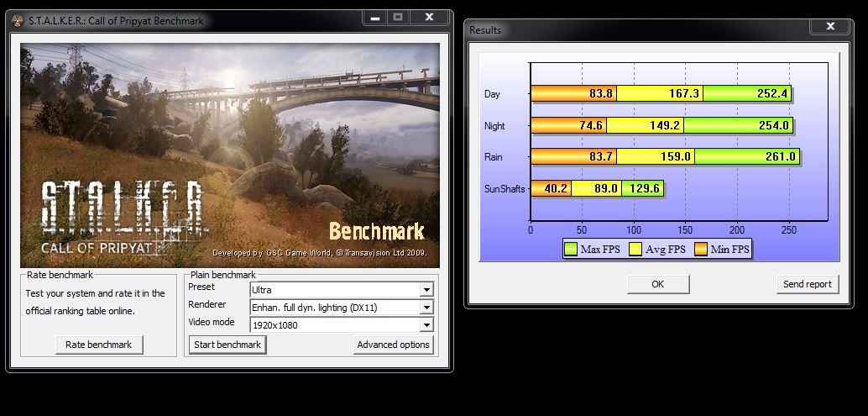Image resolution: width=868 pixels, height=416 pixels.
Task: Click the Min FPS legend label
Action: (729, 250)
